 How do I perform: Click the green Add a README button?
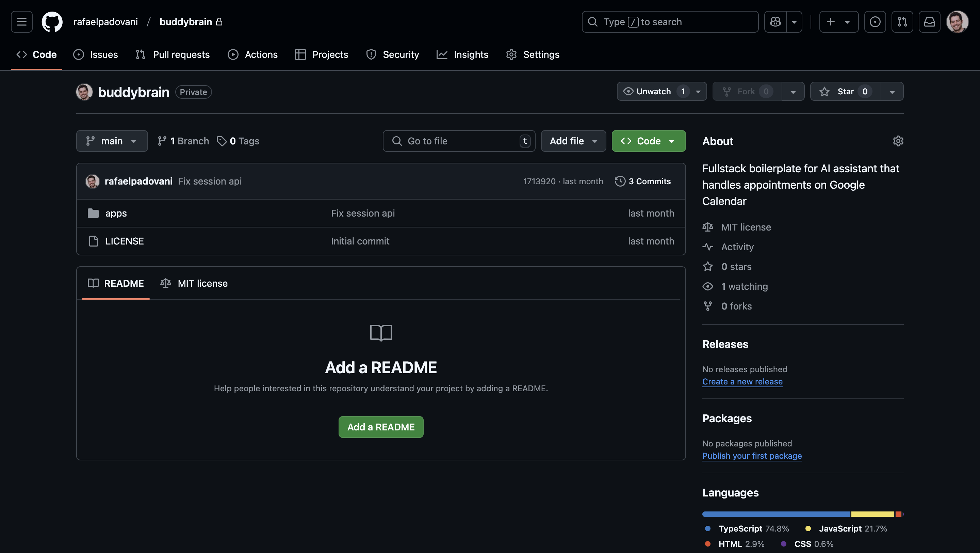point(381,427)
